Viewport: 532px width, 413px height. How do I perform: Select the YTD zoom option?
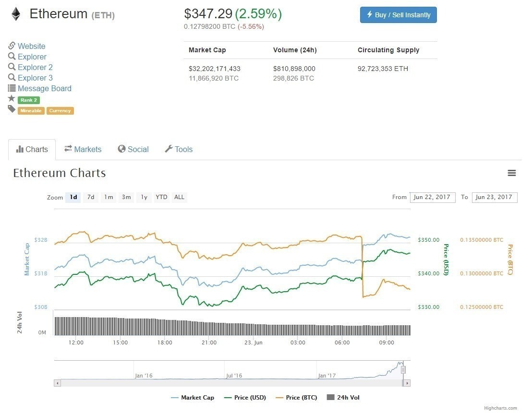click(x=162, y=197)
